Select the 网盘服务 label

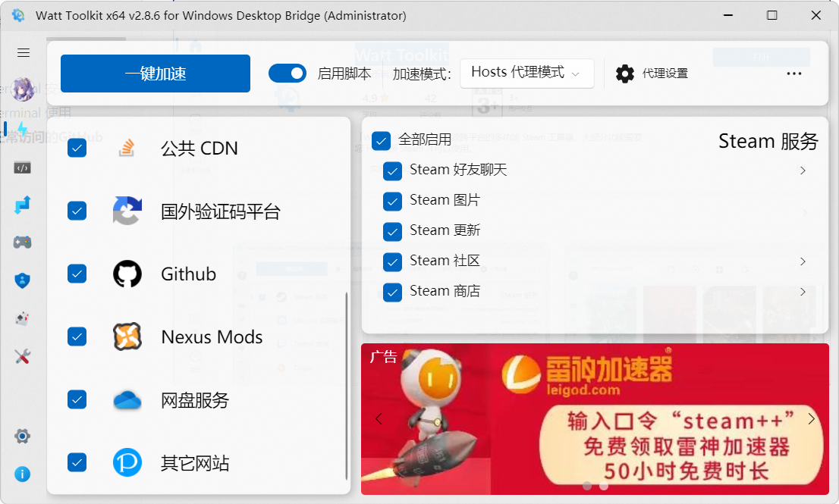pyautogui.click(x=195, y=400)
